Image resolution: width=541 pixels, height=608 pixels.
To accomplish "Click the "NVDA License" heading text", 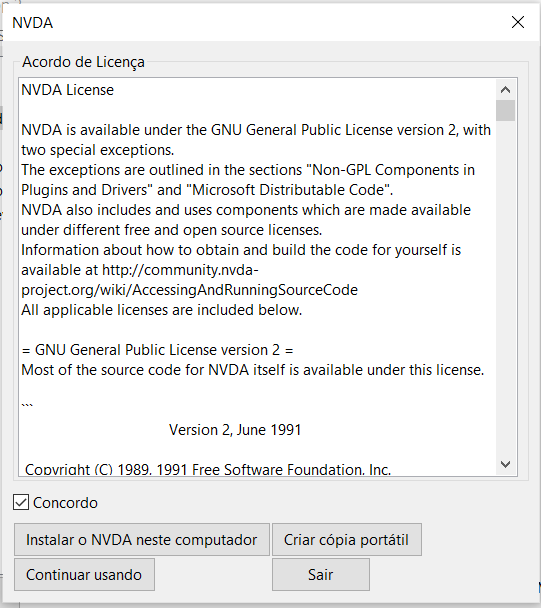I will (x=67, y=90).
